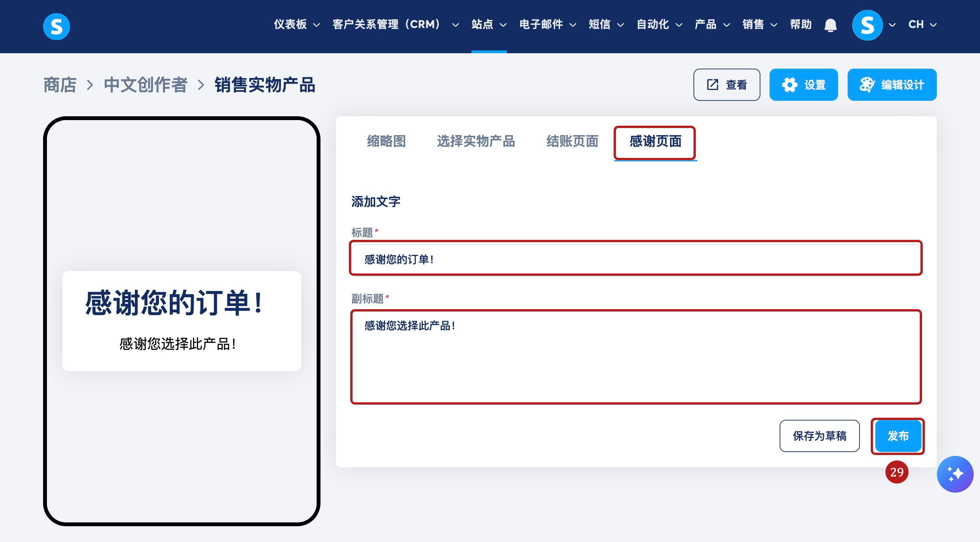Click the 发布 publish button
This screenshot has width=980, height=542.
click(x=897, y=436)
